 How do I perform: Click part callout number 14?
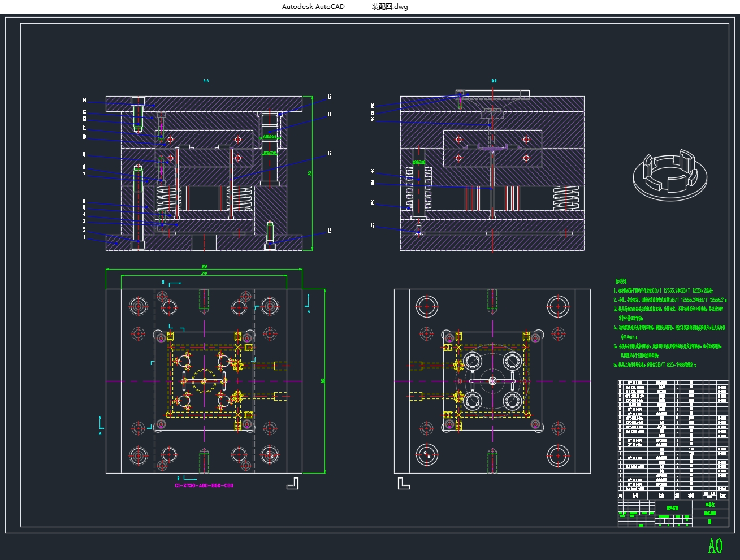point(84,101)
